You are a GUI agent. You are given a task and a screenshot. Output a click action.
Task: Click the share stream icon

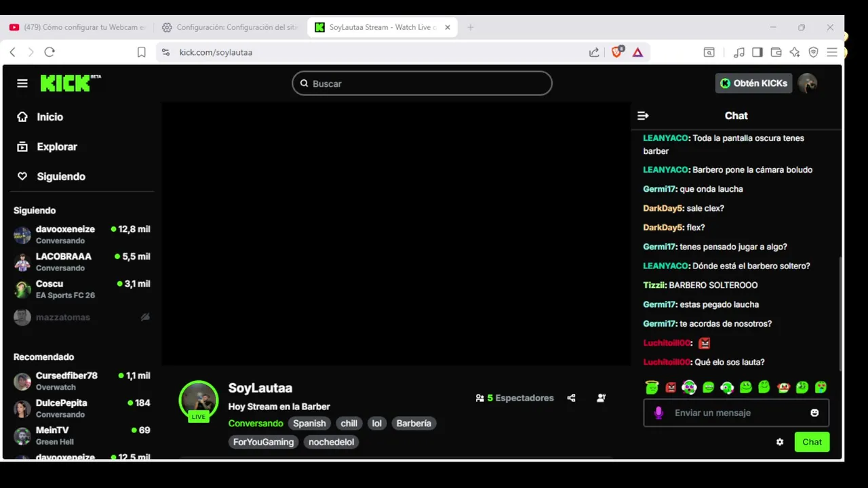point(571,398)
